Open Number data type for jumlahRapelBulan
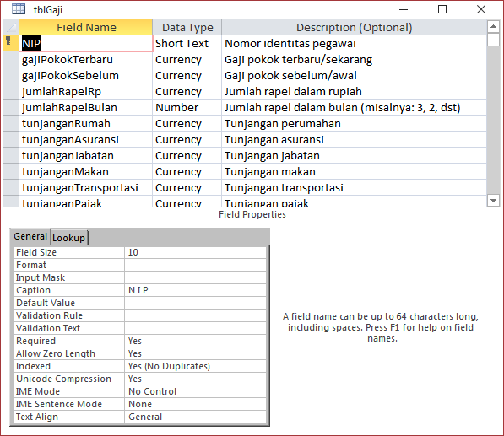Image resolution: width=504 pixels, height=436 pixels. [187, 107]
